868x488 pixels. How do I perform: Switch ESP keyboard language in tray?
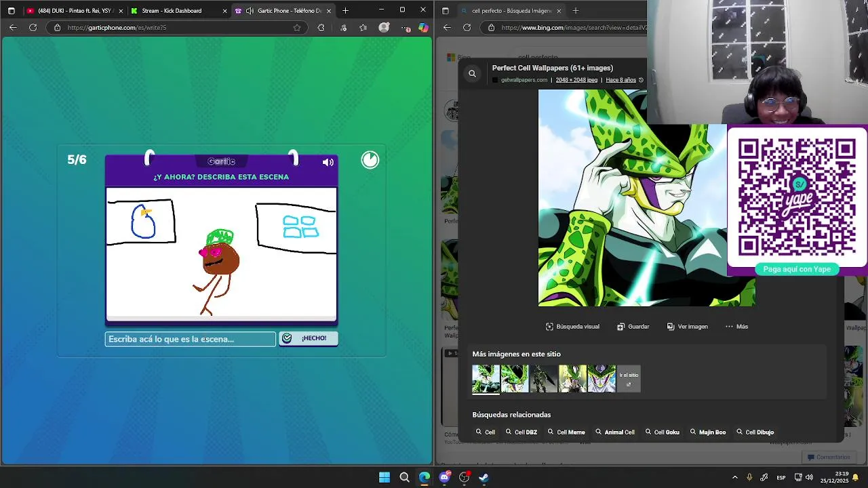point(781,477)
